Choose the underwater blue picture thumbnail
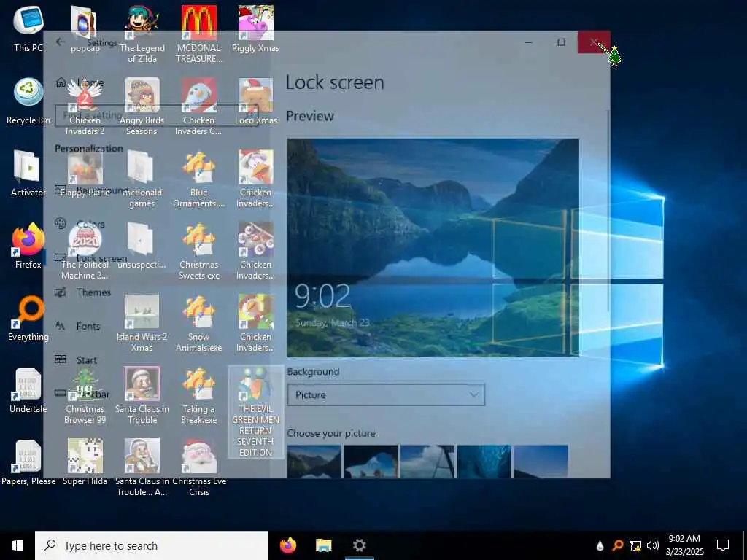The height and width of the screenshot is (560, 747). pyautogui.click(x=484, y=462)
